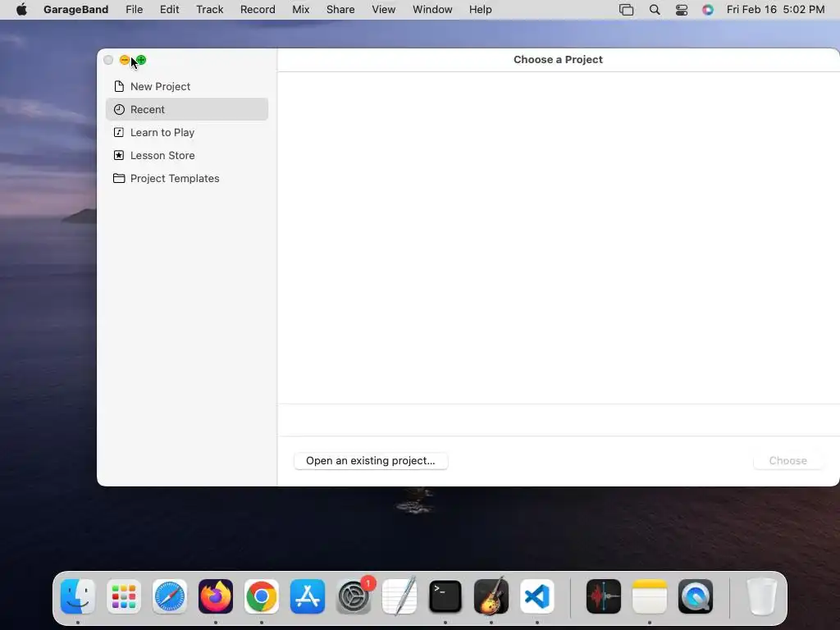Open the Mix menu
The image size is (840, 630).
coord(300,10)
